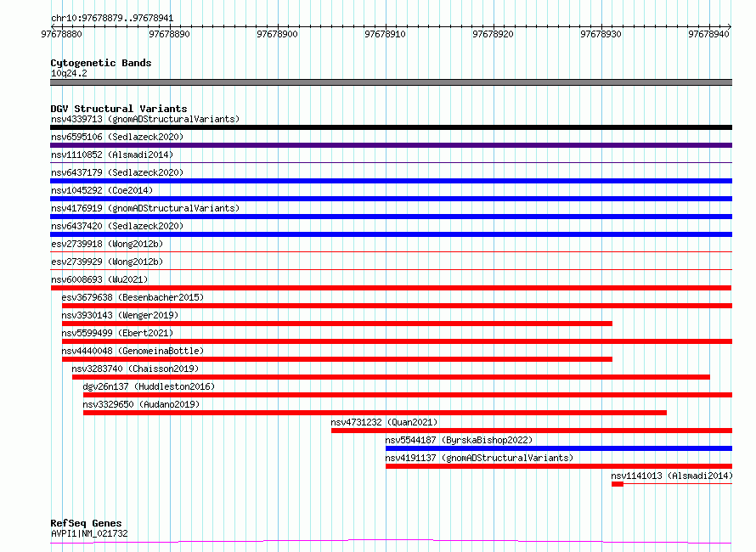
Task: Open the Cytogenetic Bands track heading
Action: click(101, 63)
